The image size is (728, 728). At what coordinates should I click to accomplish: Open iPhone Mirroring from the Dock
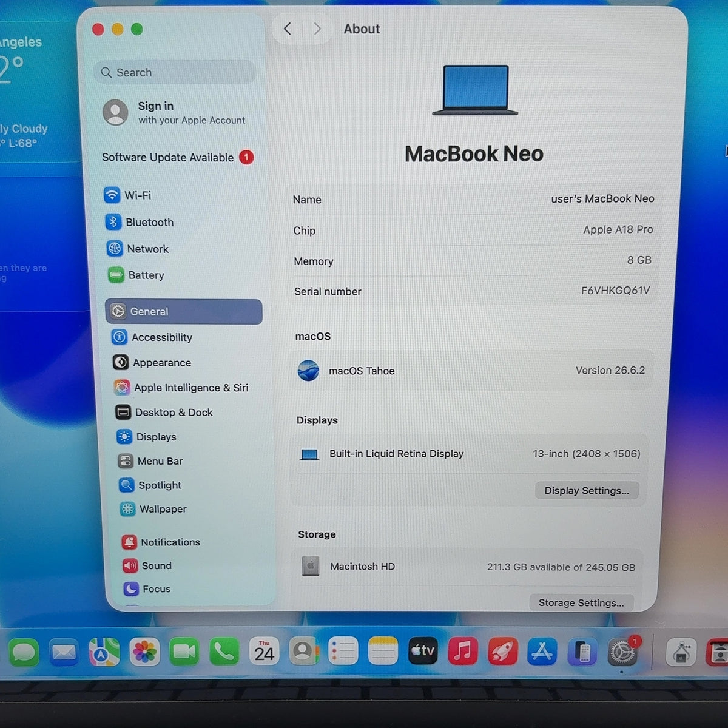pos(582,652)
